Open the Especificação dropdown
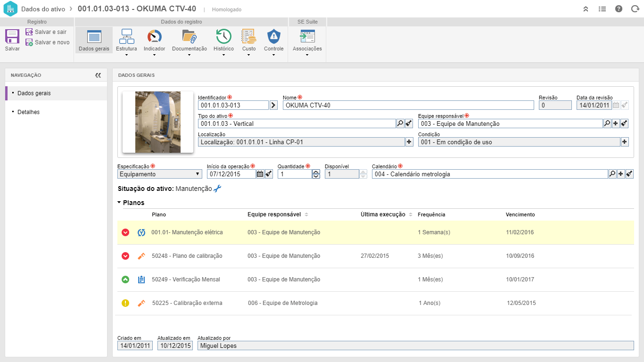Image resolution: width=644 pixels, height=362 pixels. 160,174
